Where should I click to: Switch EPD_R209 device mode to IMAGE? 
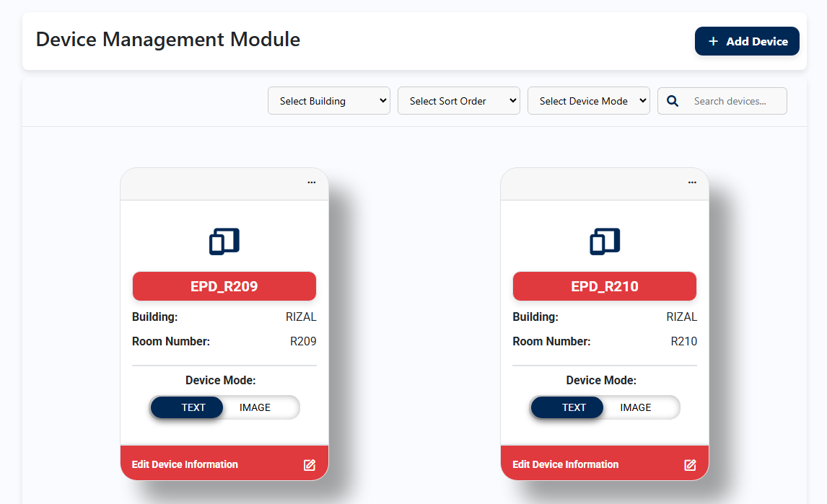[255, 407]
